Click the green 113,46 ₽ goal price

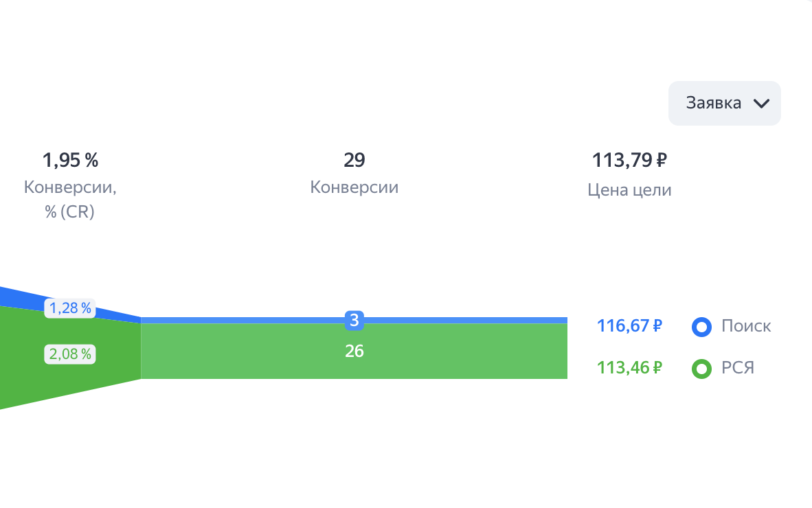[x=629, y=368]
